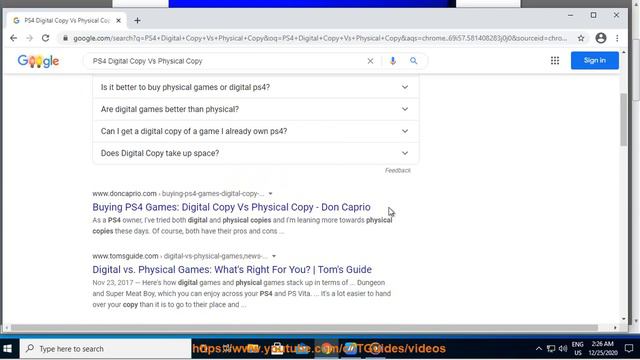
Task: Click the Google holiday logo
Action: click(38, 61)
